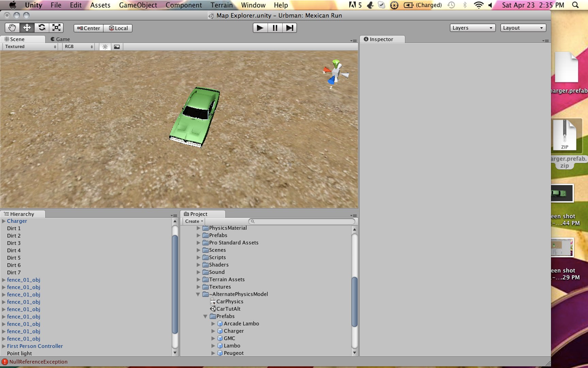Select the Arcade Lambo prefab icon
588x368 pixels.
point(220,324)
